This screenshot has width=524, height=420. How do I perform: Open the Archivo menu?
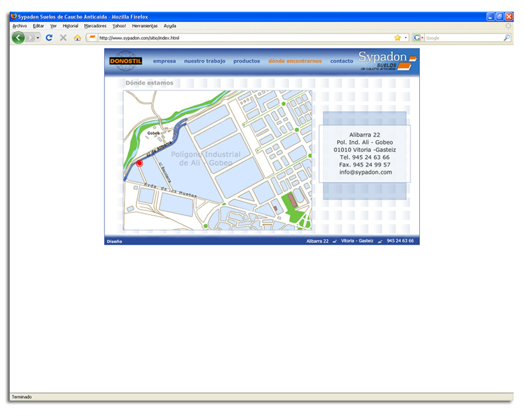[x=19, y=26]
